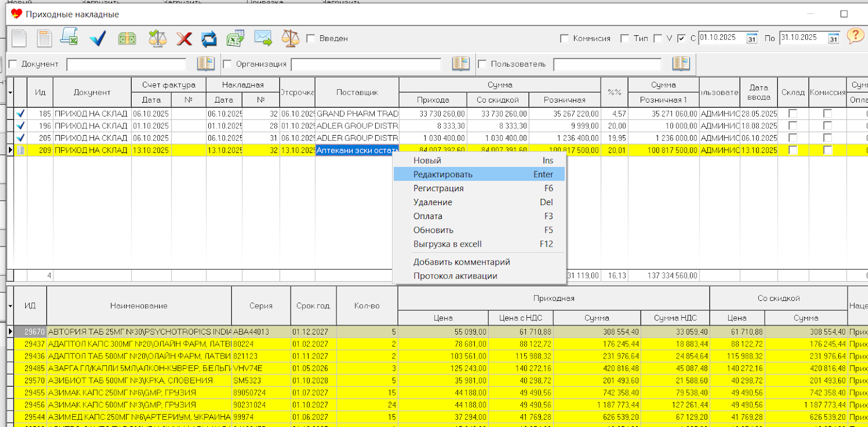Click into the Документ filter text field

tap(126, 64)
